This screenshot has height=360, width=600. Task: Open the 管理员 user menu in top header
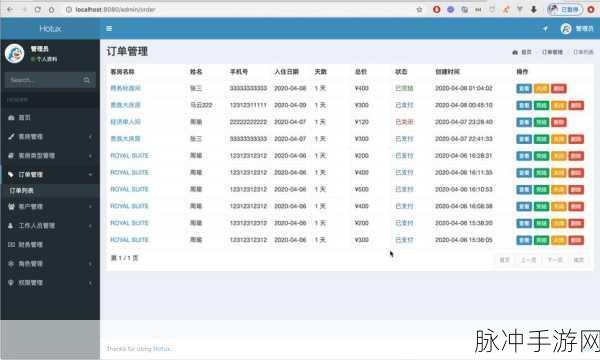click(x=577, y=29)
